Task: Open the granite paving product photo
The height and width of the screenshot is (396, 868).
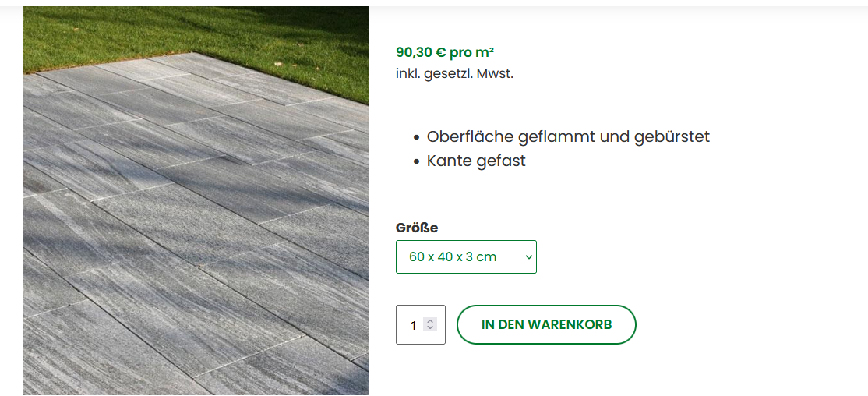Action: (196, 200)
